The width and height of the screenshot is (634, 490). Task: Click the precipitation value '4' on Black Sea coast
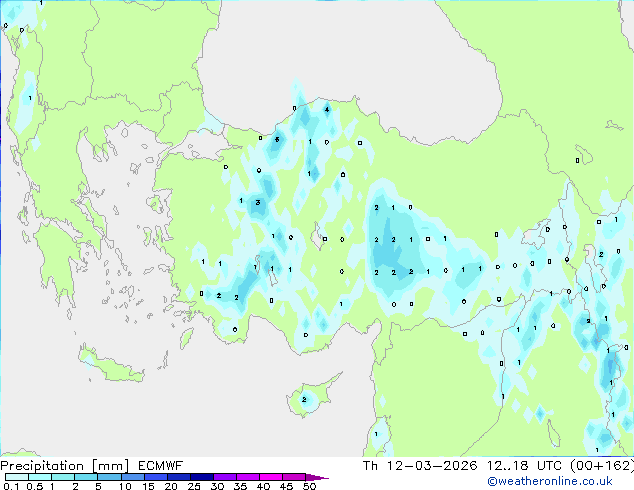point(327,109)
